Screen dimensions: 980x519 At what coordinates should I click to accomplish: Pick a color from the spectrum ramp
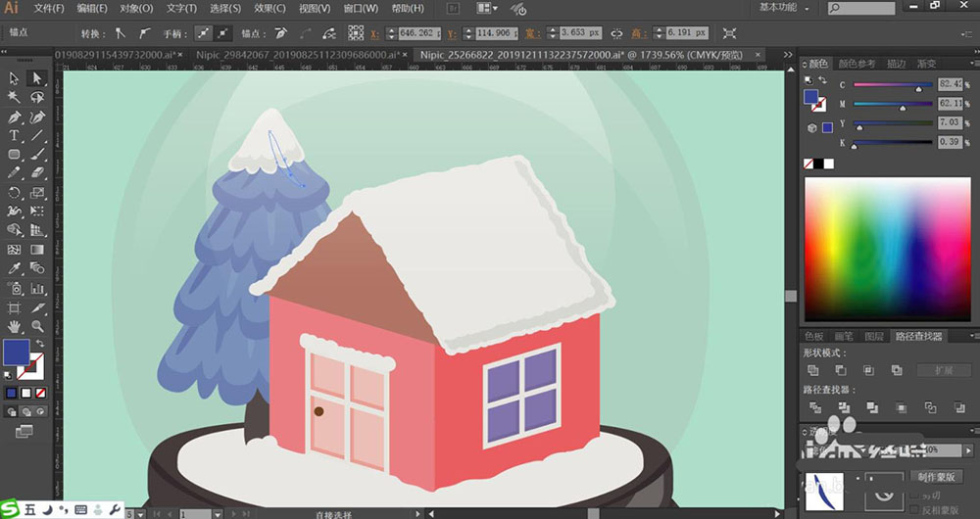[x=888, y=249]
